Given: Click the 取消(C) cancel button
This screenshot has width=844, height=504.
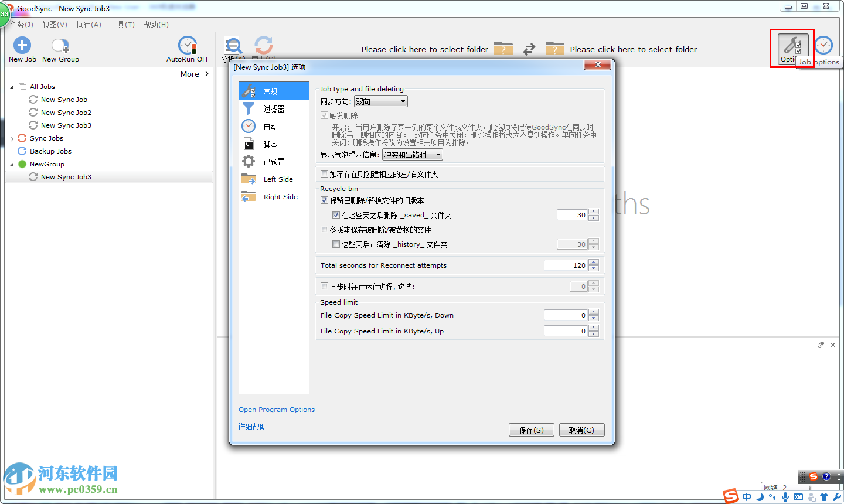Looking at the screenshot, I should (x=581, y=430).
